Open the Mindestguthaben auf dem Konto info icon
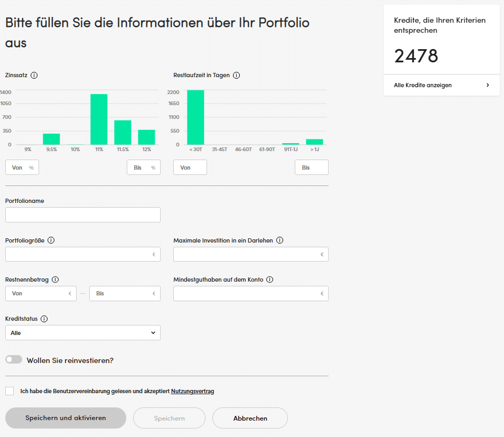The width and height of the screenshot is (504, 437). click(x=269, y=280)
